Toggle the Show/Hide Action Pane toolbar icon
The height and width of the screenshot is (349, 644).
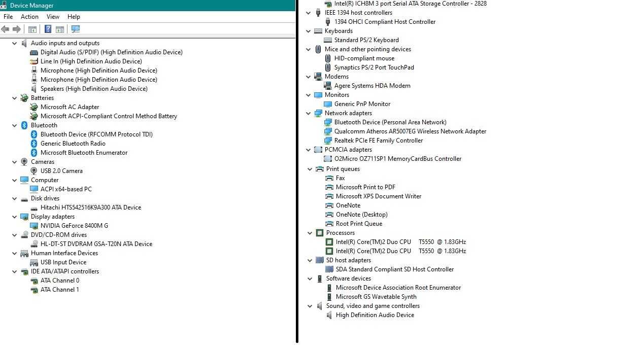pyautogui.click(x=60, y=29)
